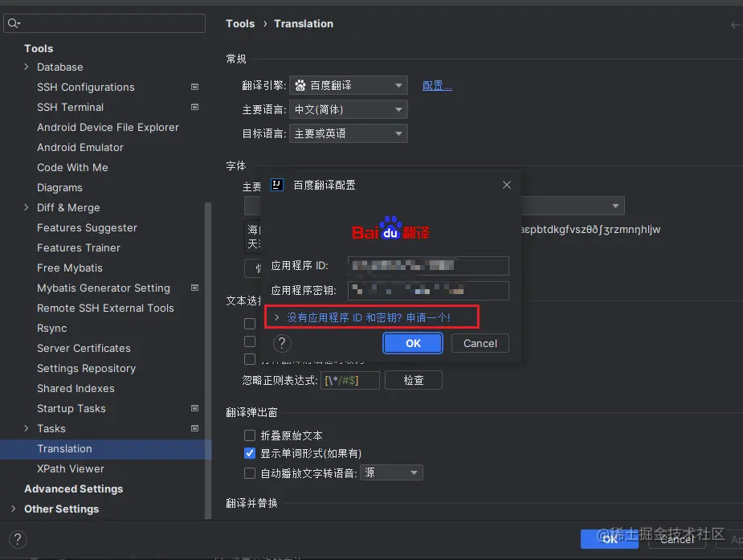The image size is (743, 560).
Task: Open Android Device File Explorer settings
Action: click(108, 127)
